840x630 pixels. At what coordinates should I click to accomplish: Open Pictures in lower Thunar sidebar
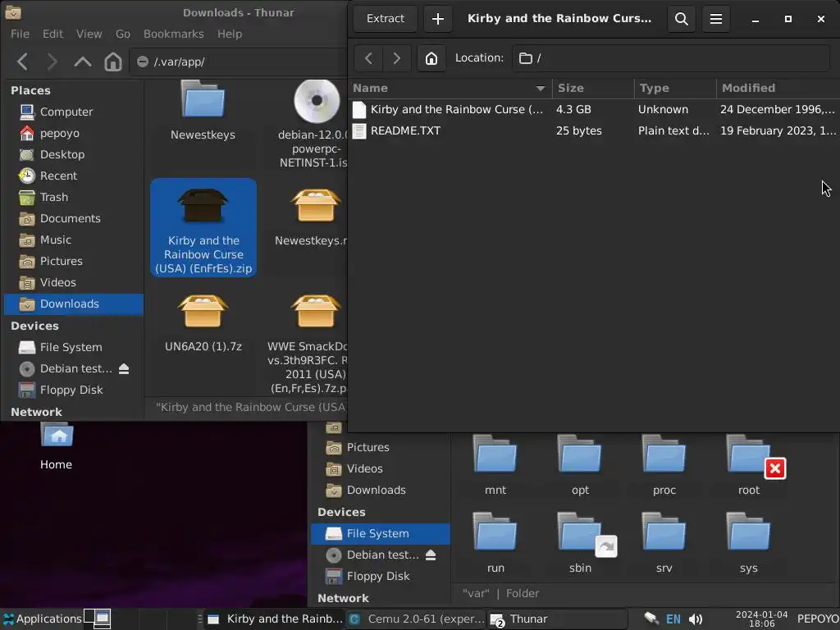point(381,447)
